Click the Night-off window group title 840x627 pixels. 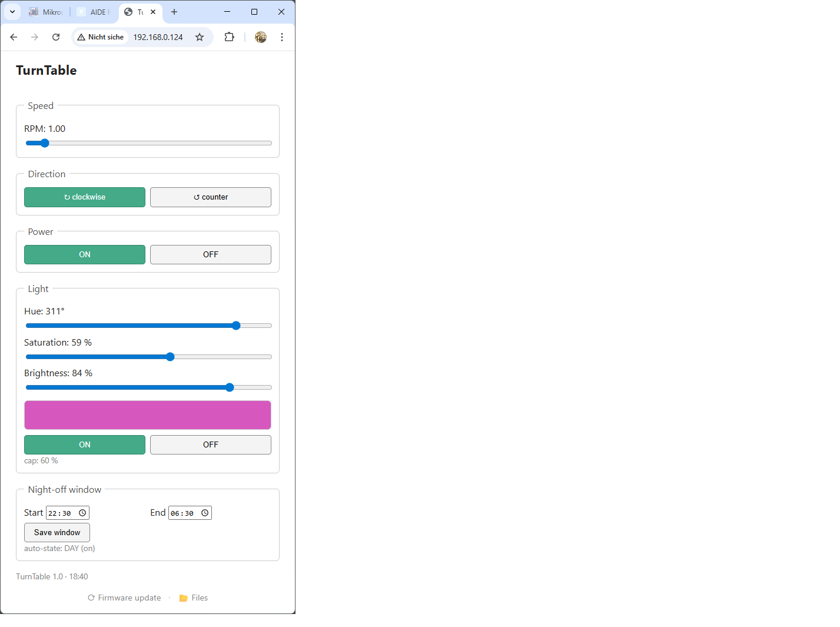(x=65, y=490)
